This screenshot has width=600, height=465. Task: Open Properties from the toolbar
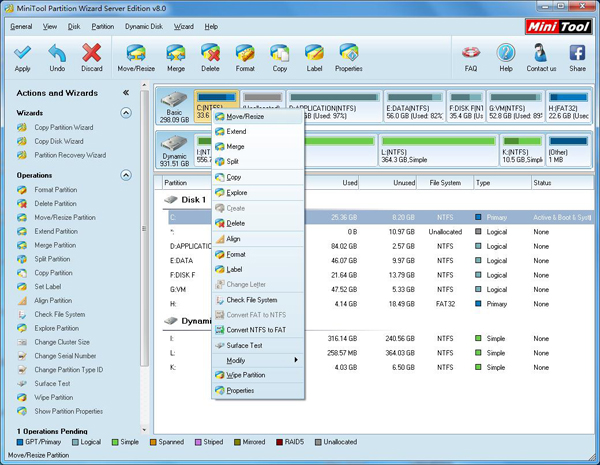point(349,53)
